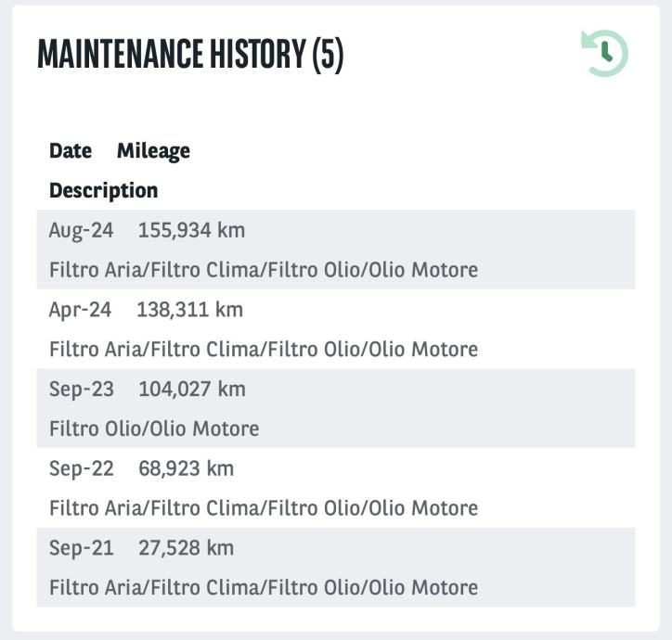
Task: Click the green history clock icon
Action: coord(604,53)
